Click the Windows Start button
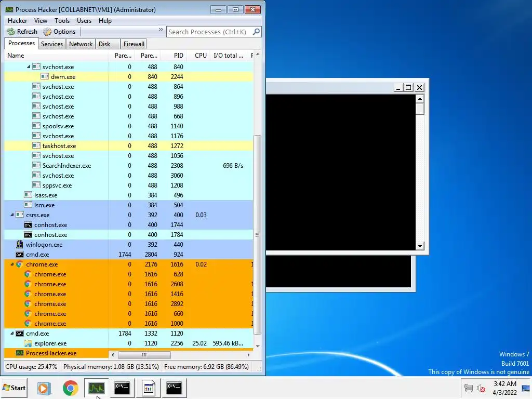 coord(14,388)
